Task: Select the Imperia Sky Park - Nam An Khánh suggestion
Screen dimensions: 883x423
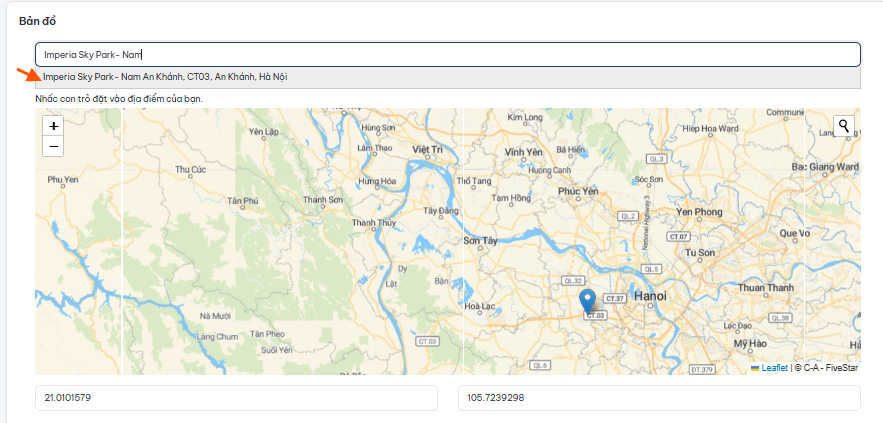Action: (448, 77)
